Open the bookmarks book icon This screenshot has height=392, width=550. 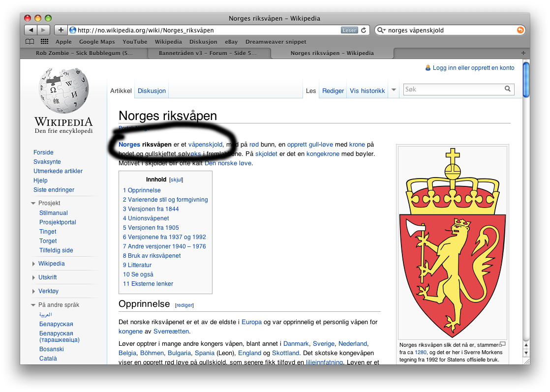30,42
